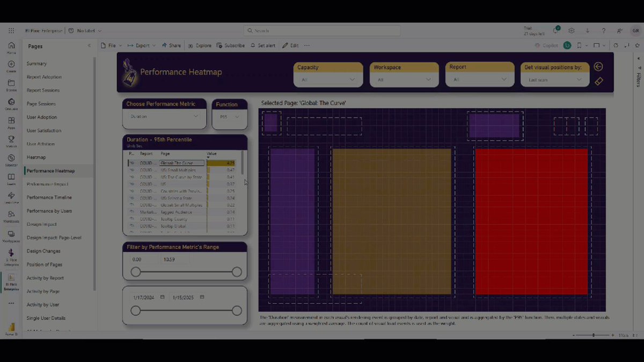This screenshot has width=644, height=362.
Task: Open the bookmark dropdown in toolbar
Action: point(582,46)
